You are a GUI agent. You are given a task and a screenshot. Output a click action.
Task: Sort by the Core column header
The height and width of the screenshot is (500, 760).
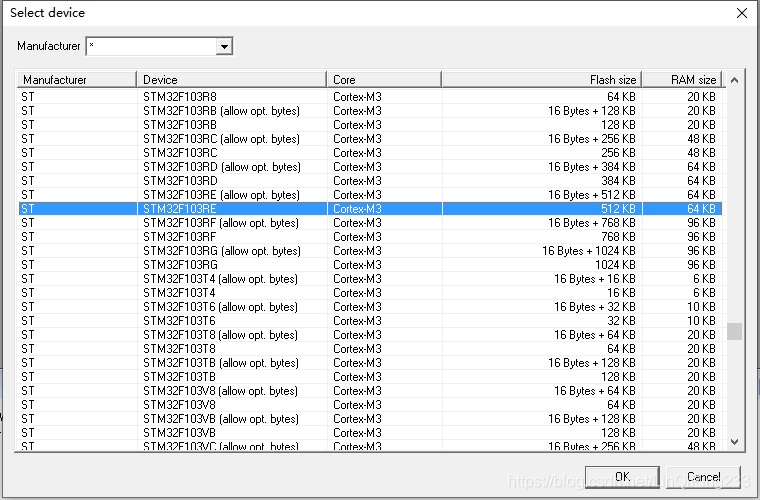click(x=384, y=79)
